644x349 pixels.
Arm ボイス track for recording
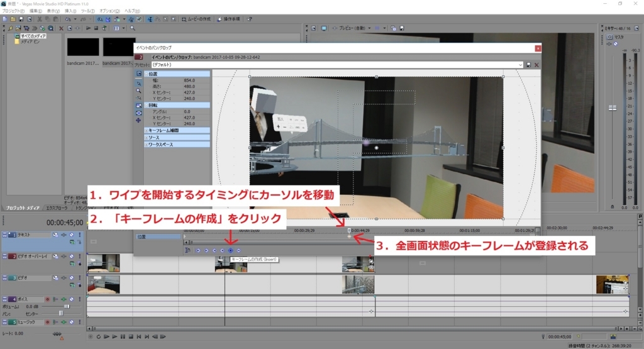[48, 299]
